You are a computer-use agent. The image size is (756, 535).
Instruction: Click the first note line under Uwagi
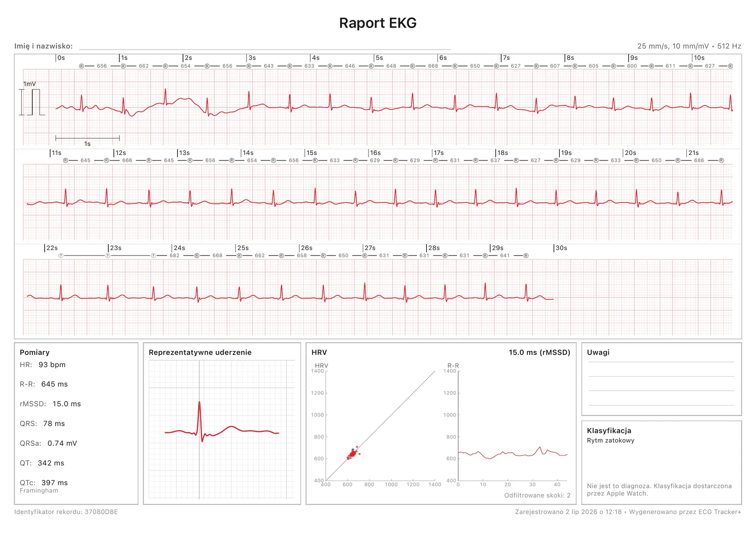click(661, 362)
